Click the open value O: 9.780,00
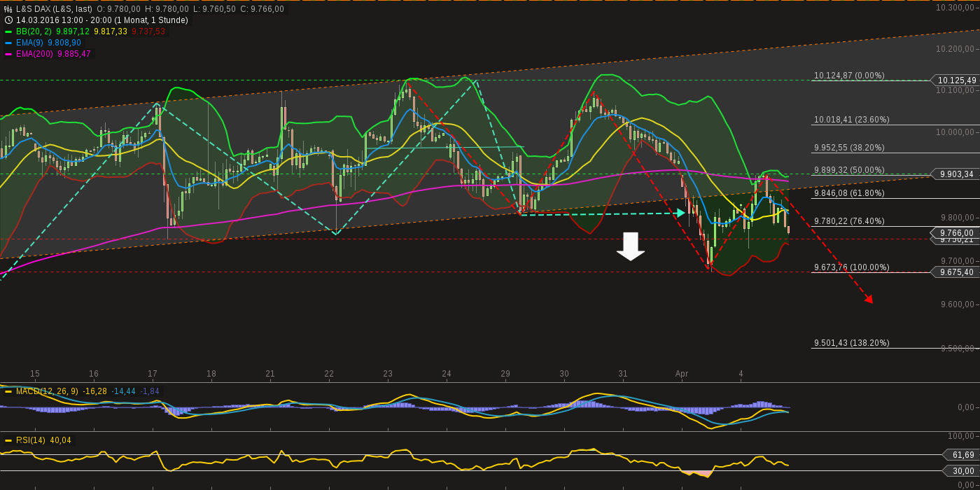 [118, 9]
